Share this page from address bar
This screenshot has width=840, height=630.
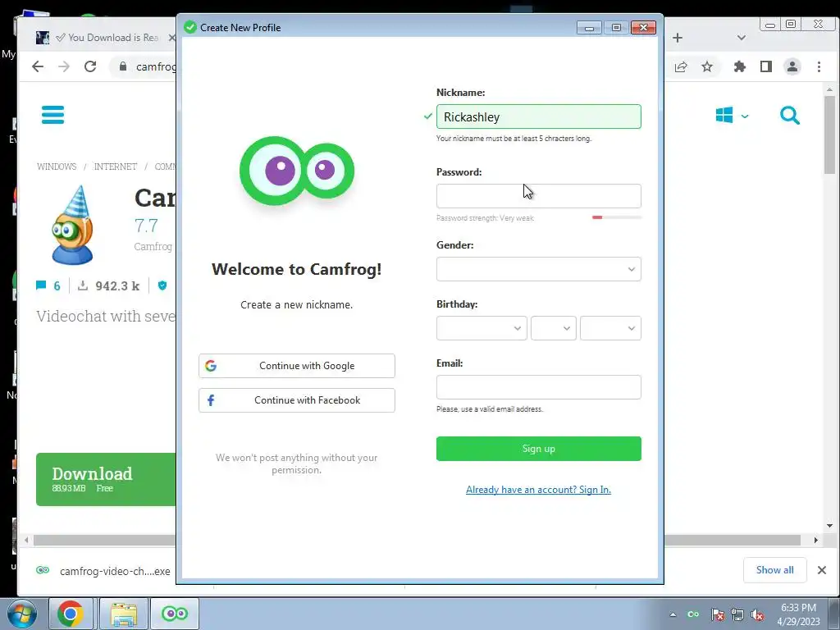[x=681, y=67]
